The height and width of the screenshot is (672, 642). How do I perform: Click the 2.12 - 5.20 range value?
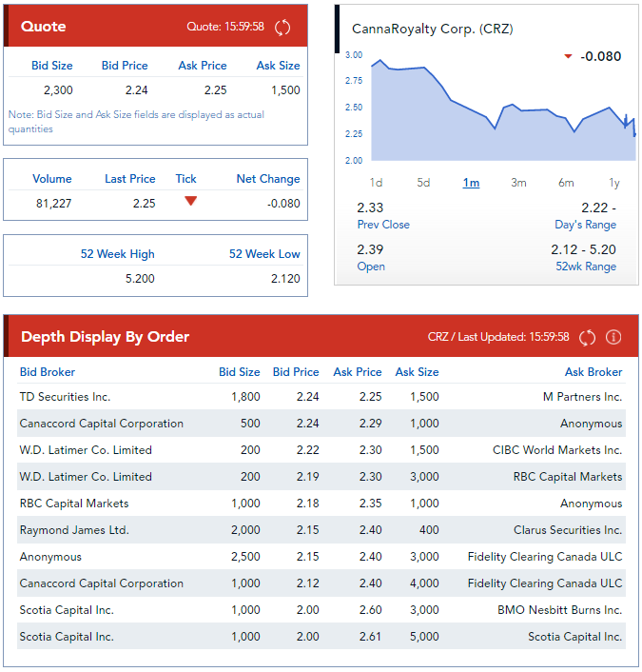[x=583, y=249]
